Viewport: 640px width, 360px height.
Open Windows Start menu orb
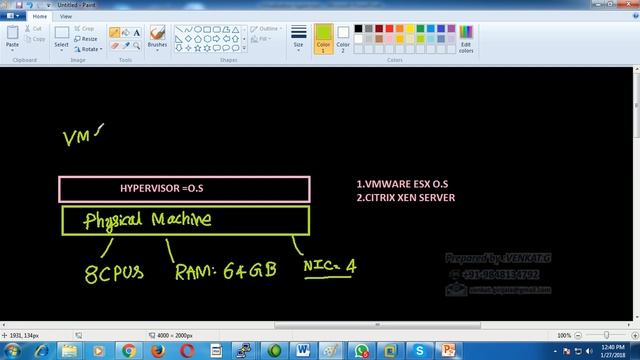(12, 351)
